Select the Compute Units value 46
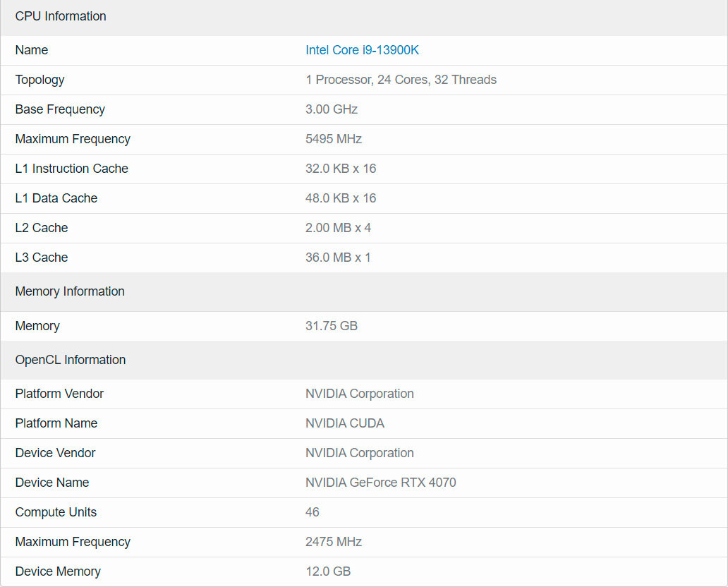 [312, 512]
